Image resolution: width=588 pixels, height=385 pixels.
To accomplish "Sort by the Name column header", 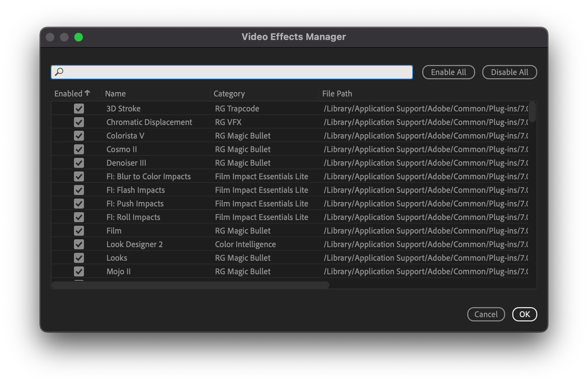I will tap(115, 94).
